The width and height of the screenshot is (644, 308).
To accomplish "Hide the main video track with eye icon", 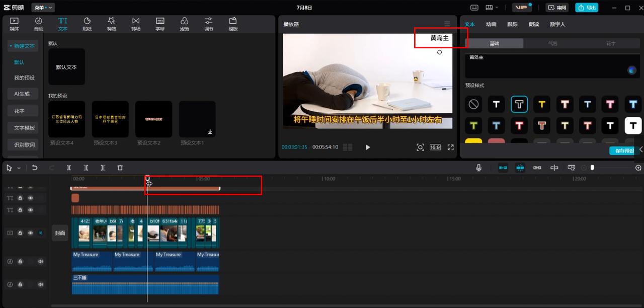I will point(30,233).
